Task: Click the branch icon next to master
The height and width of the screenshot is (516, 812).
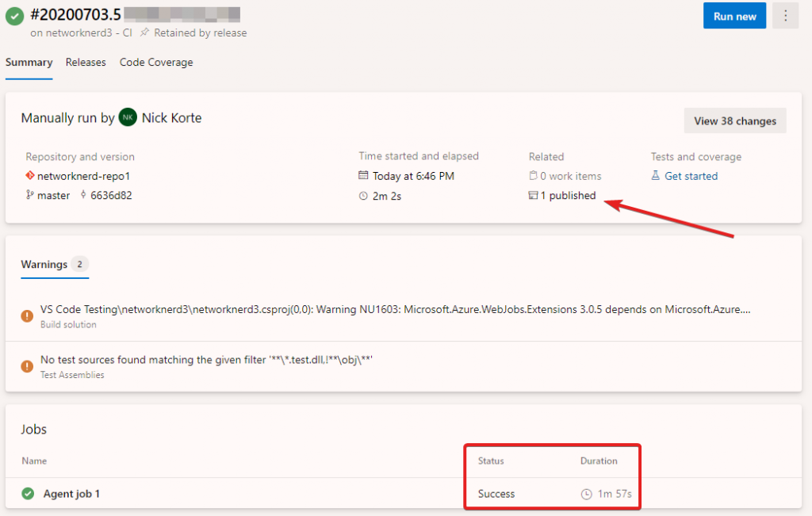Action: [x=30, y=195]
